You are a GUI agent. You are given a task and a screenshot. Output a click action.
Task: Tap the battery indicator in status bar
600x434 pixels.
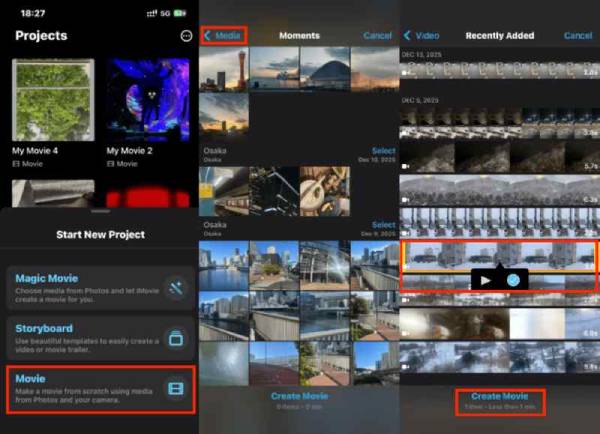[x=180, y=13]
